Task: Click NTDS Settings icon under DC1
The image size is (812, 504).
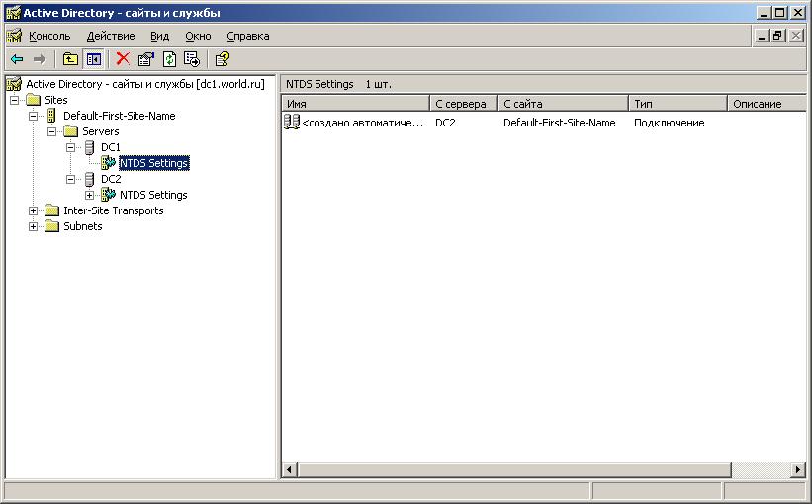Action: [108, 163]
